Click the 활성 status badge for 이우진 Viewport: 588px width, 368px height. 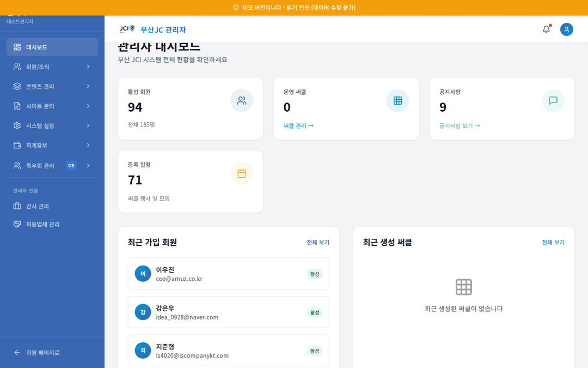coord(314,274)
